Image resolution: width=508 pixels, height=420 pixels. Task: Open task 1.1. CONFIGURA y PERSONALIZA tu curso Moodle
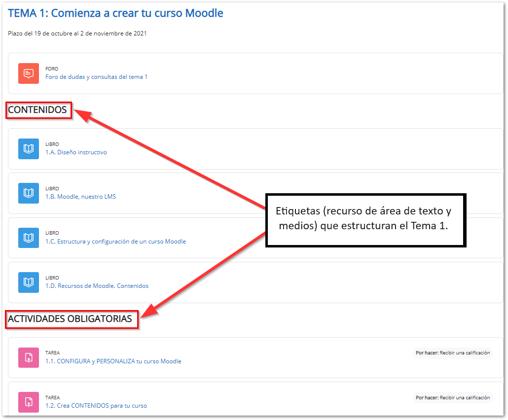tap(113, 361)
